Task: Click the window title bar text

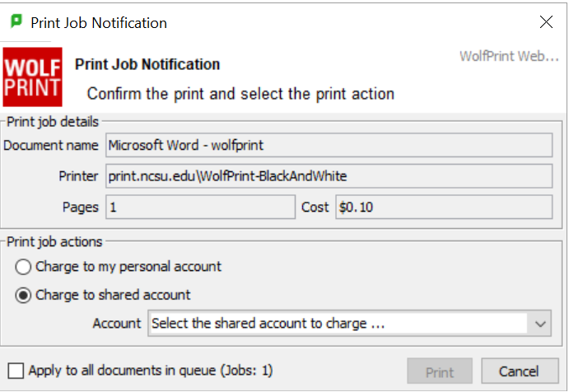Action: [99, 23]
